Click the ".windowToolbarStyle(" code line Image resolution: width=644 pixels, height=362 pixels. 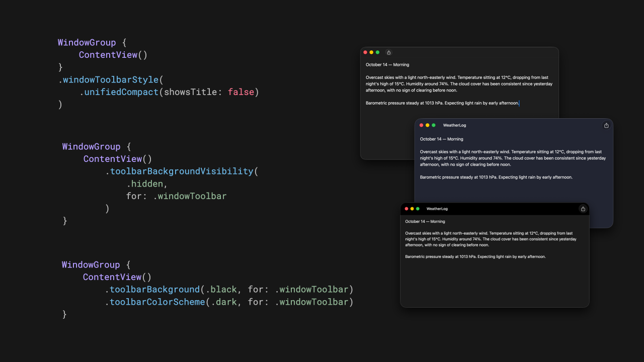click(111, 79)
